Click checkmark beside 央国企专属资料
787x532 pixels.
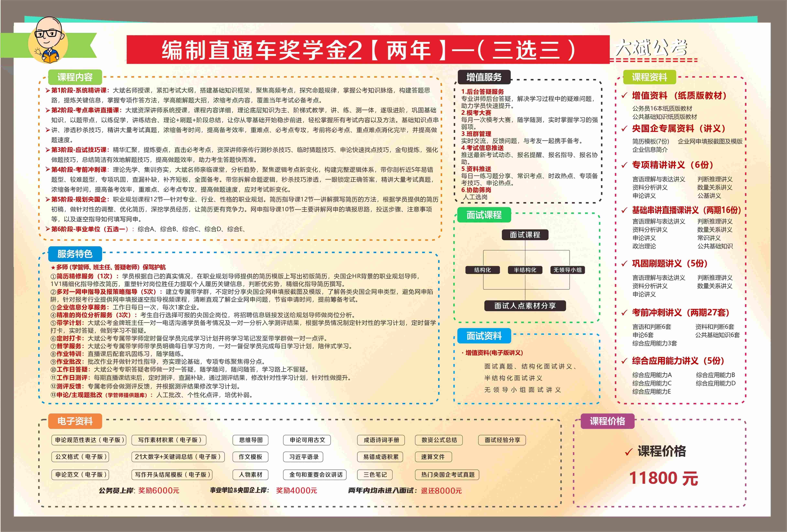(624, 129)
